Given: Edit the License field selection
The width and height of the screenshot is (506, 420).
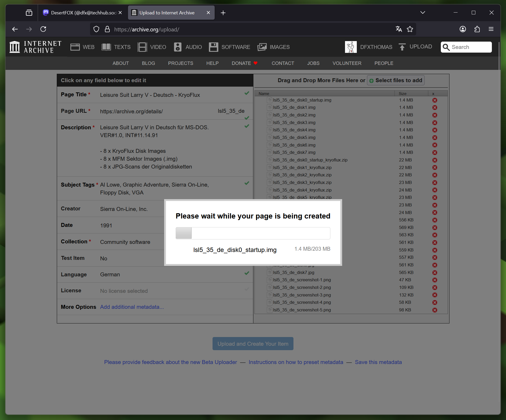Looking at the screenshot, I should click(155, 291).
